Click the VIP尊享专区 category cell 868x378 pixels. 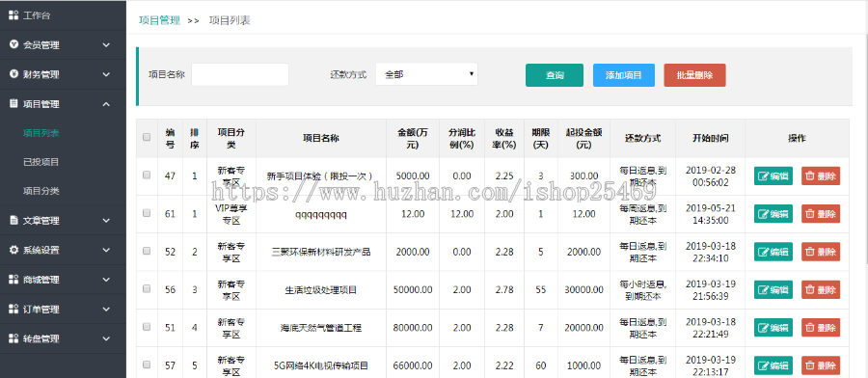pyautogui.click(x=231, y=214)
